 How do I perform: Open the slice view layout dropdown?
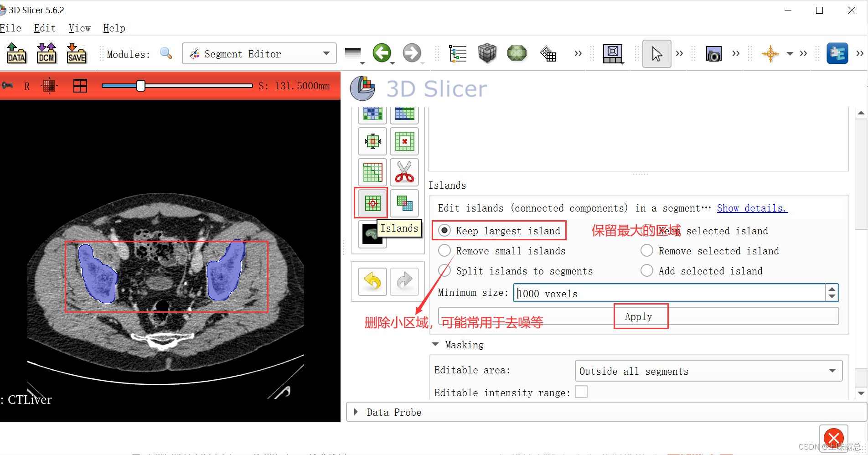click(x=613, y=54)
